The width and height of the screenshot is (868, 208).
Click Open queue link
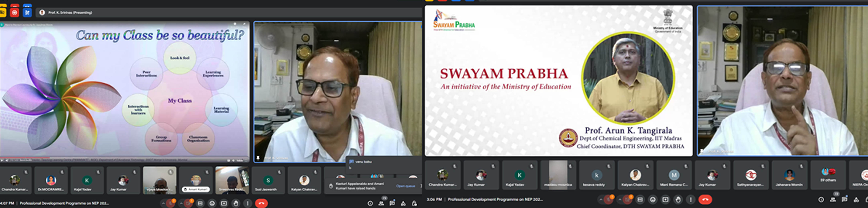click(405, 186)
